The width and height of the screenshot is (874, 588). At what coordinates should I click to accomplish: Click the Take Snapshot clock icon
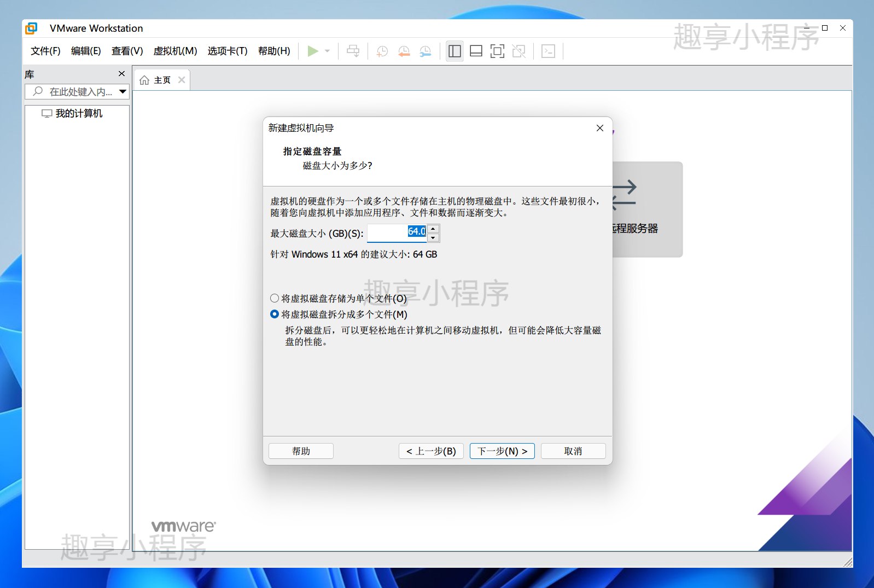pyautogui.click(x=382, y=51)
